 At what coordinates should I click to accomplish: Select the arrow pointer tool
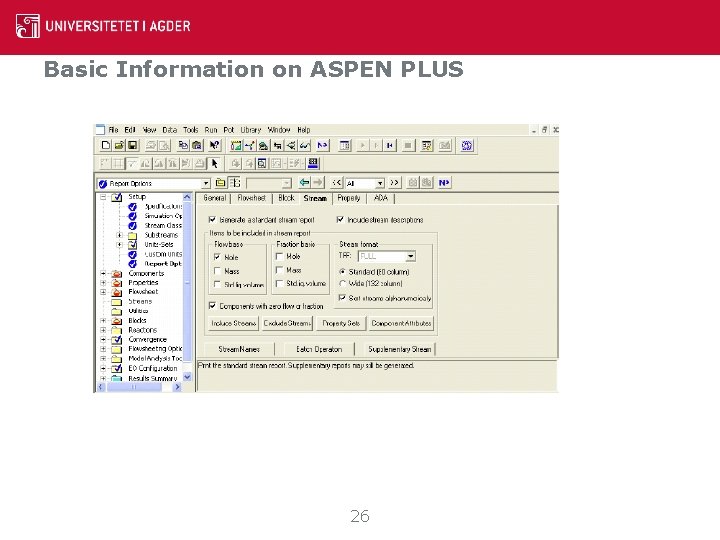[x=214, y=163]
